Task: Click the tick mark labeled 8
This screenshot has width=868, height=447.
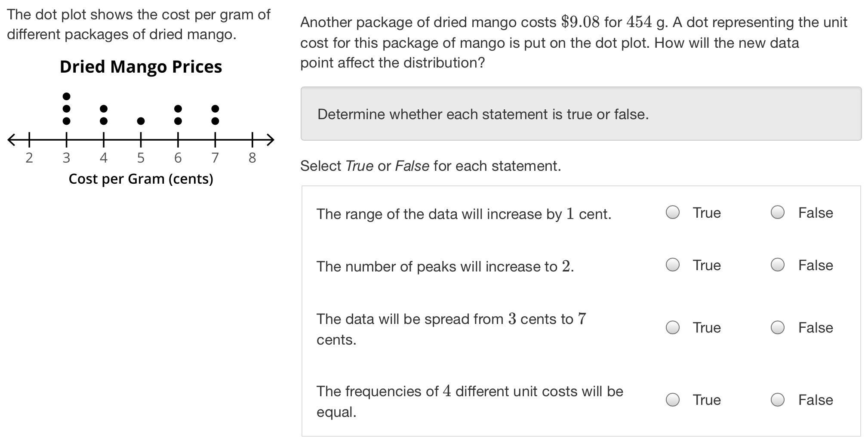Action: pyautogui.click(x=252, y=139)
